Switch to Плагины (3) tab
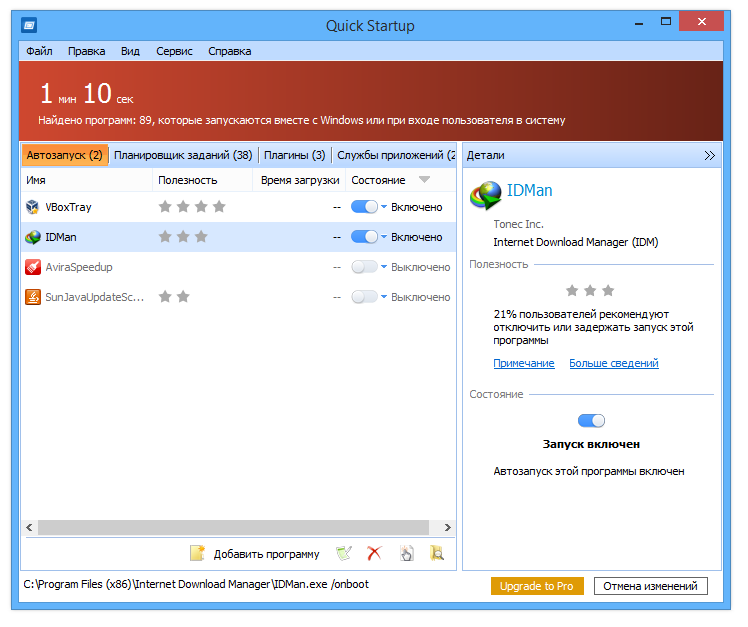Viewport: 748px width, 627px height. [294, 155]
